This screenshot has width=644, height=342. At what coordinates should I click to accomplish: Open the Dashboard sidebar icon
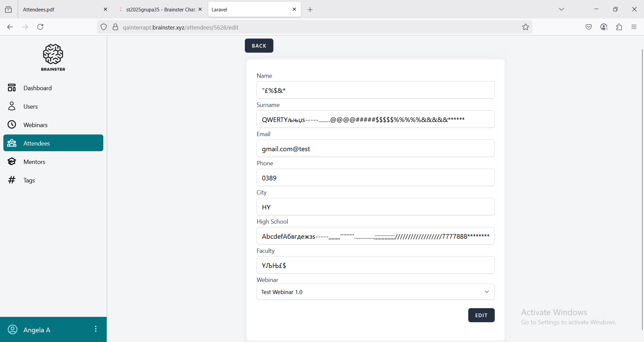click(12, 88)
